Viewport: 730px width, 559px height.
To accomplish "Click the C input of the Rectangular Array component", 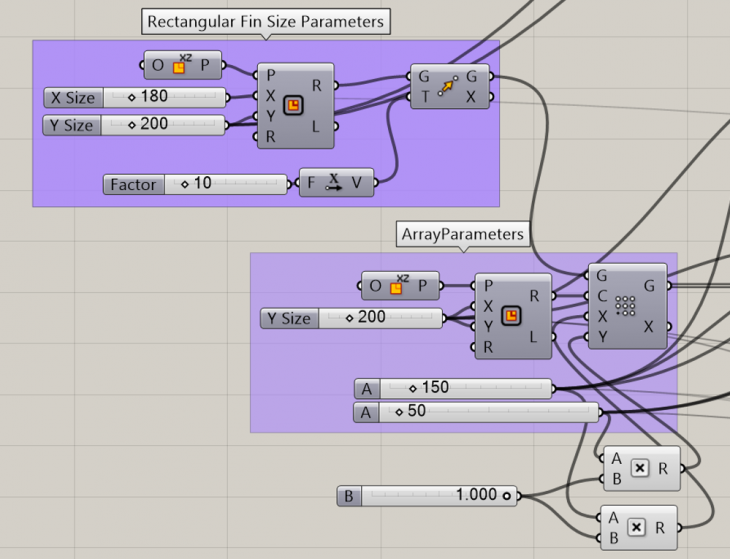I will [x=601, y=296].
